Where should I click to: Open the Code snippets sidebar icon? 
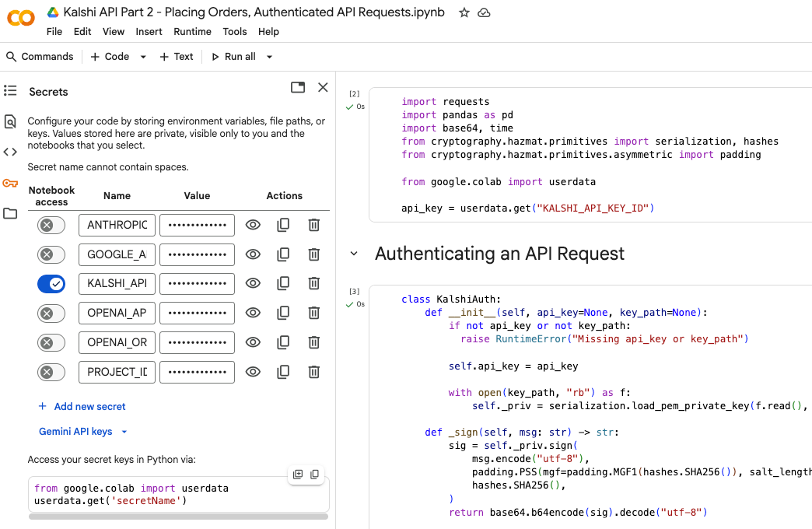(10, 152)
